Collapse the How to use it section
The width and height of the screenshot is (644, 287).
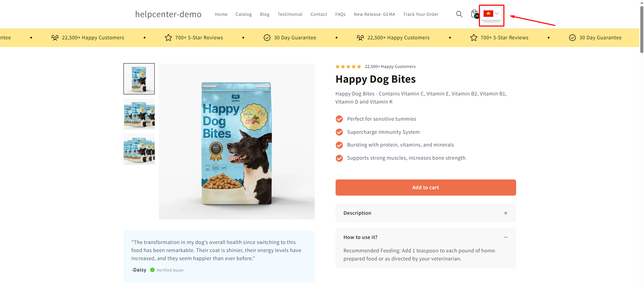coord(505,237)
